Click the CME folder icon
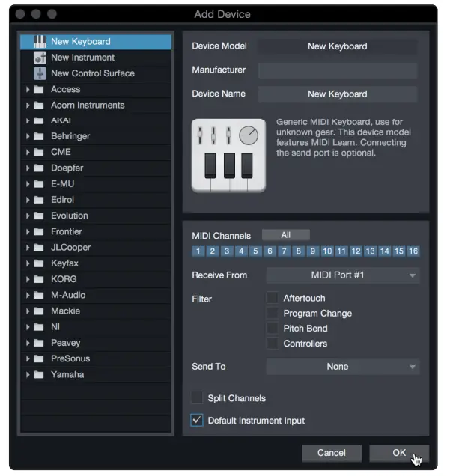 coord(38,152)
